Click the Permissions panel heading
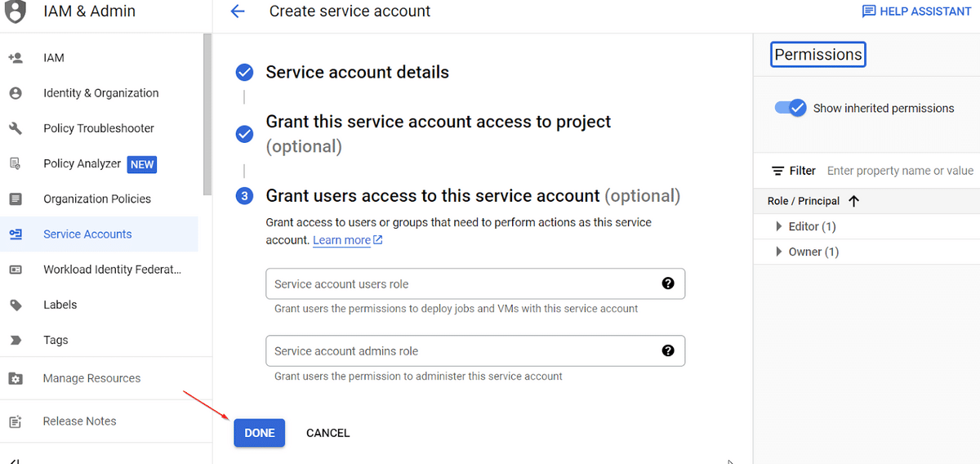980x464 pixels. (x=818, y=55)
